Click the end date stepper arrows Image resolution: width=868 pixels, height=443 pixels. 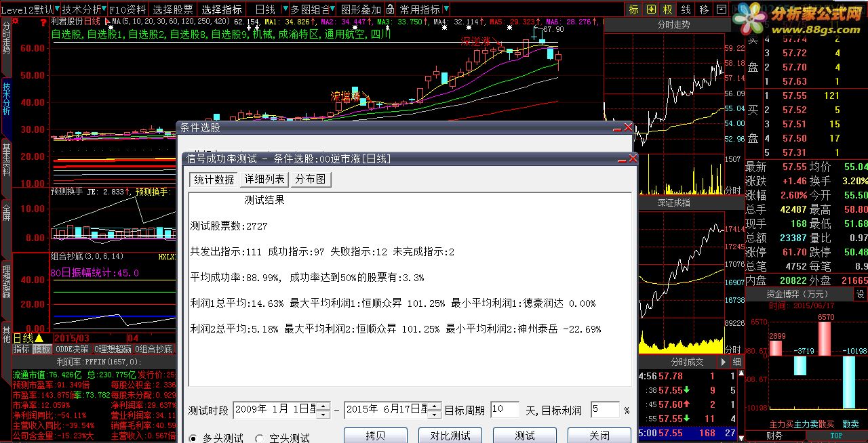point(435,410)
